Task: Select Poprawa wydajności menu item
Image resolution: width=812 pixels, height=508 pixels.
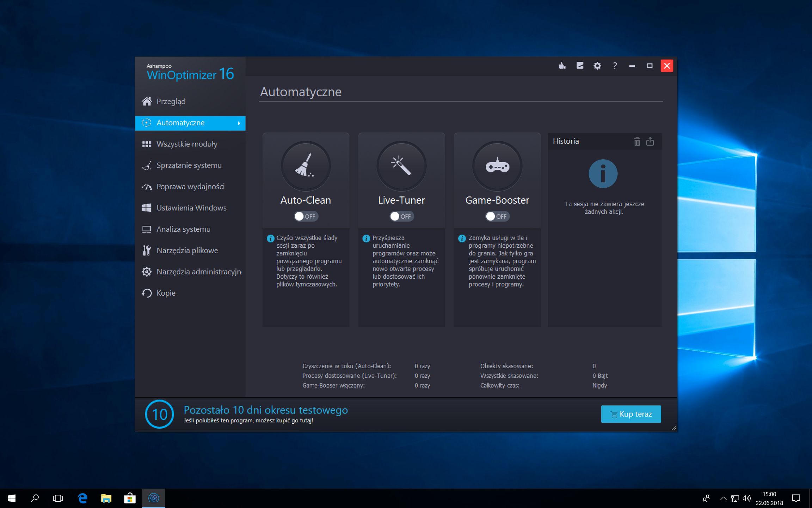Action: tap(190, 187)
